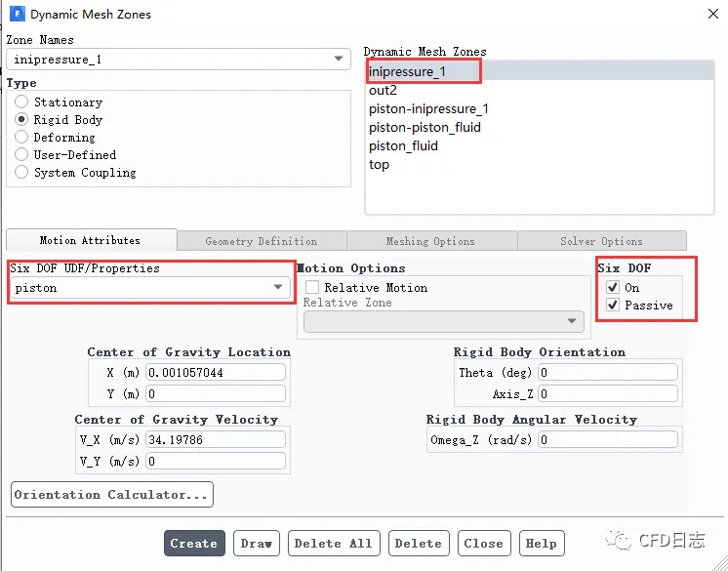Toggle the Six DOF On checkbox

[613, 287]
